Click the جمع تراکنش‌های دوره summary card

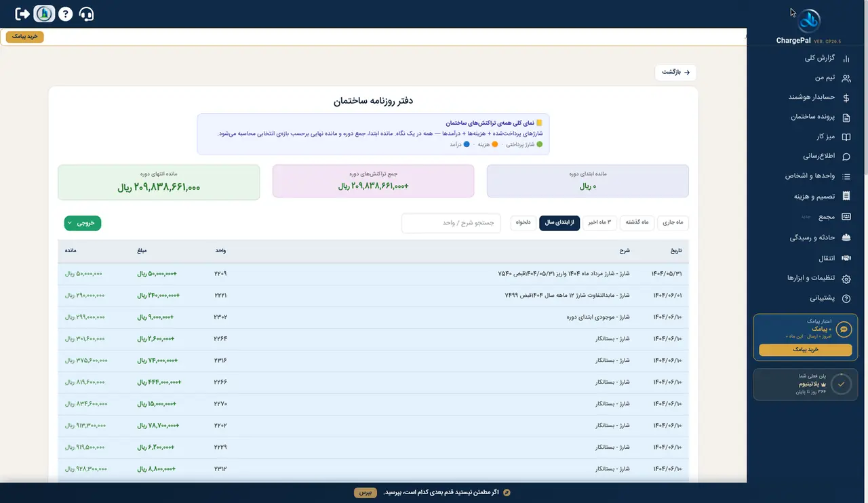click(374, 181)
